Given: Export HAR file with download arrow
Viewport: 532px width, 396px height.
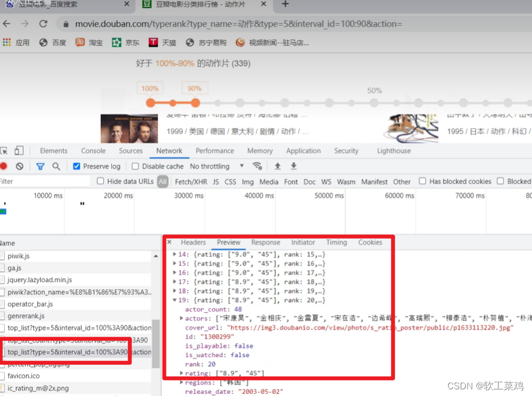Looking at the screenshot, I should click(294, 166).
